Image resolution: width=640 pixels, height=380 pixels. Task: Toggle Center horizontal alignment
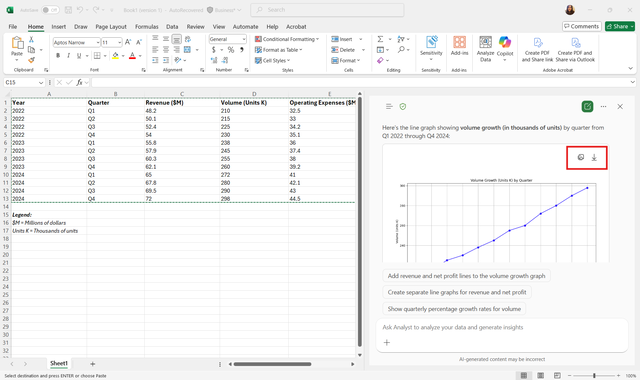pos(166,50)
